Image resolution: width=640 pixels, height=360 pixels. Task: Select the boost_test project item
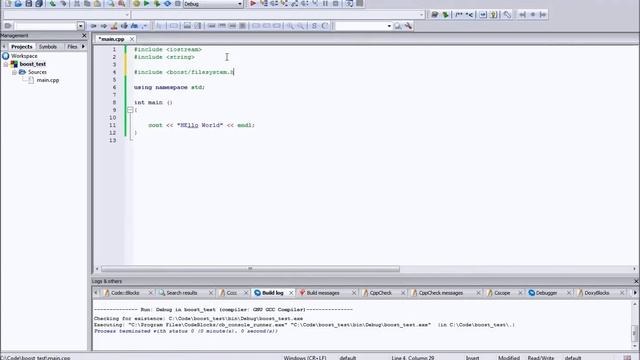pos(33,64)
